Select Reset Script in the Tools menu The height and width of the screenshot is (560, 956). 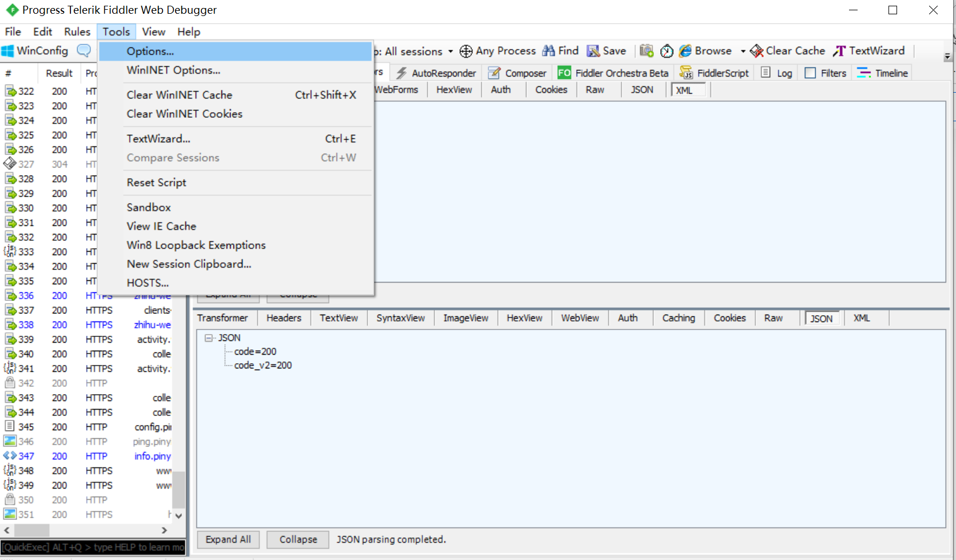point(235,182)
